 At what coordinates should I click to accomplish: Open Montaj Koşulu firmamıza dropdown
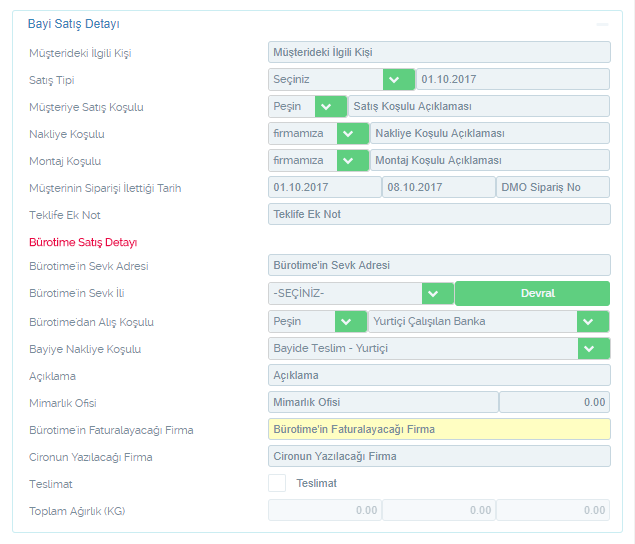click(352, 161)
